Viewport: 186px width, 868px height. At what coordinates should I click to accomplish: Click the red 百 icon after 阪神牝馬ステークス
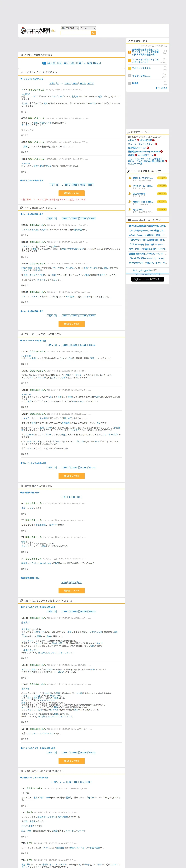pyautogui.click(x=148, y=148)
